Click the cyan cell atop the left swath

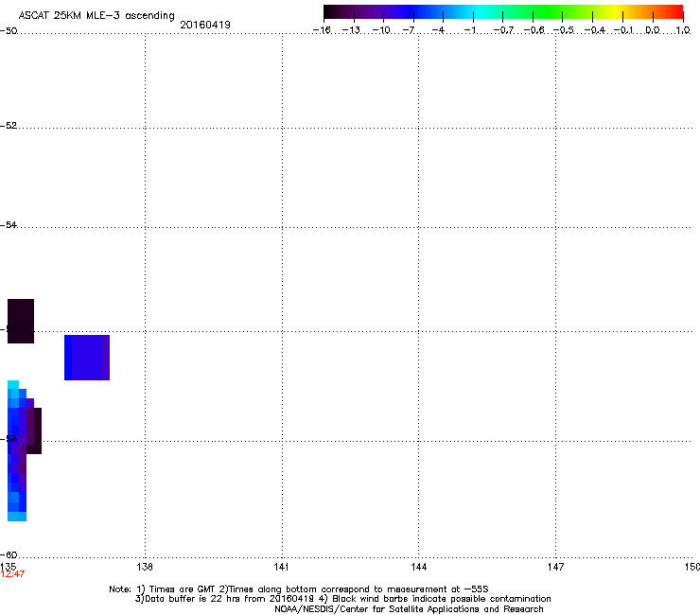pyautogui.click(x=13, y=385)
